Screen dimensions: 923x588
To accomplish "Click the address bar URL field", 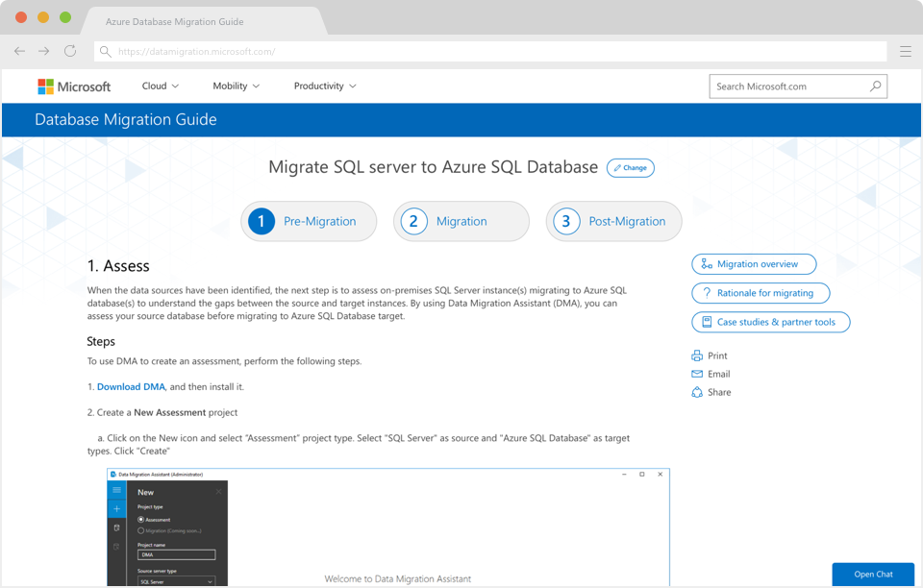I will point(490,51).
